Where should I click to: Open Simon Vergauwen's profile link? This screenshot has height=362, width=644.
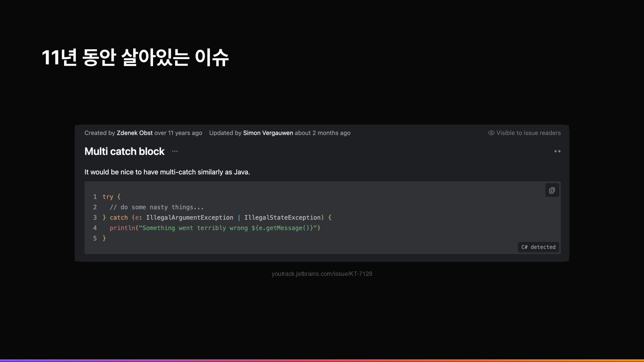pyautogui.click(x=268, y=133)
